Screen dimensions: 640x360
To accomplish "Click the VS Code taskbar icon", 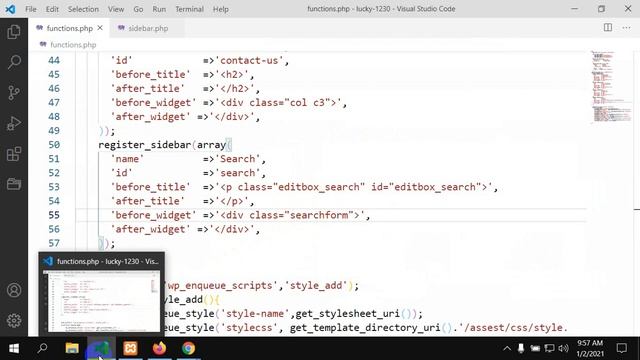I will (101, 348).
